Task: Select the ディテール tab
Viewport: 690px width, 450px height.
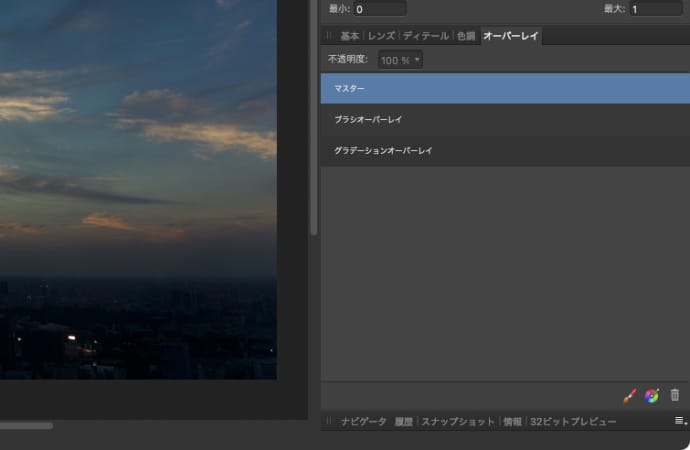Action: 425,36
